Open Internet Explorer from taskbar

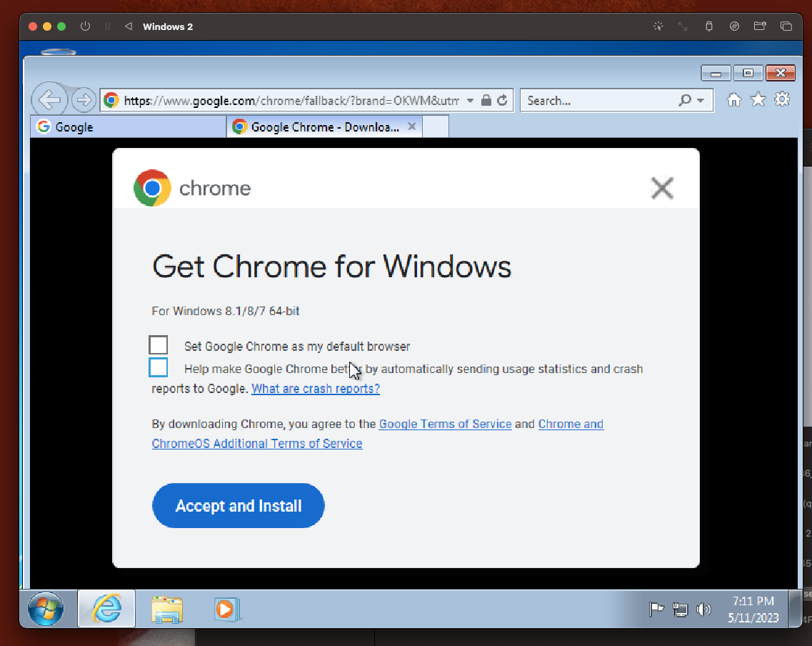point(106,608)
